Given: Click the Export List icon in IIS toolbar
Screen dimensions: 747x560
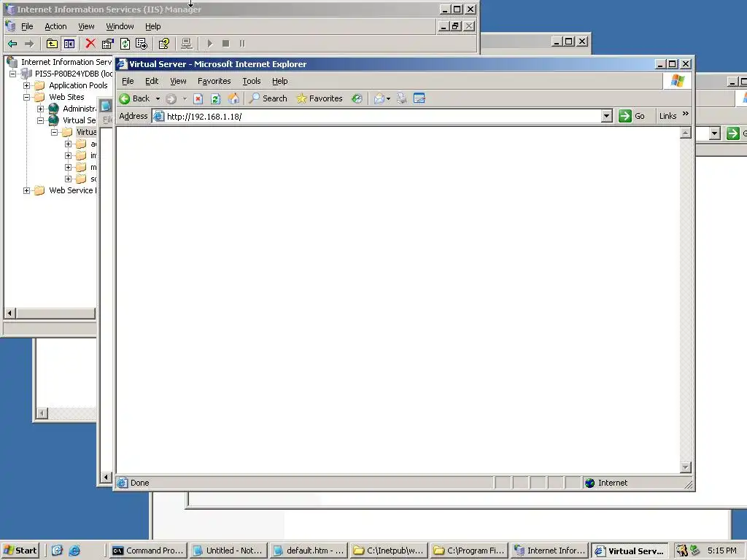Looking at the screenshot, I should (142, 44).
